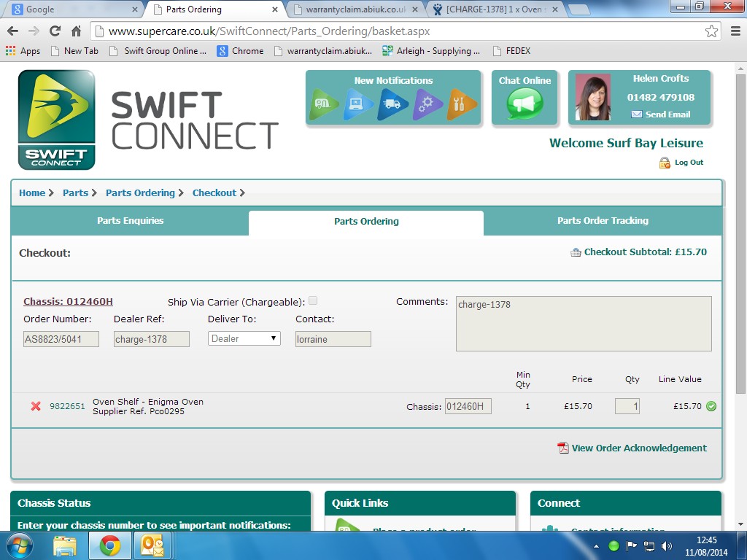Open Chrome bookmark
The width and height of the screenshot is (747, 560).
240,51
